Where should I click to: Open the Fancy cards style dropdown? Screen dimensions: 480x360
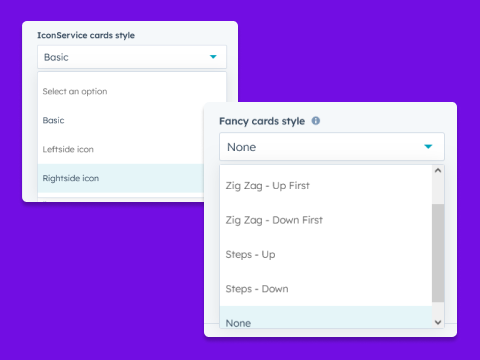click(x=332, y=147)
